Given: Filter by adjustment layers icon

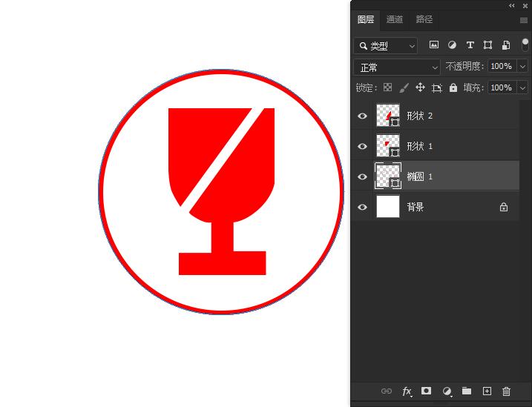Looking at the screenshot, I should click(x=452, y=44).
